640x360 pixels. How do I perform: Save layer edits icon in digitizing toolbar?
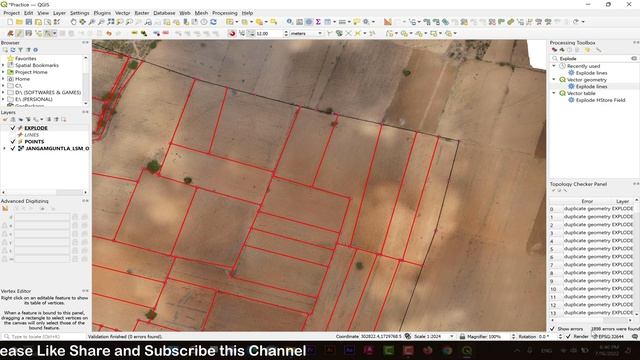point(29,33)
